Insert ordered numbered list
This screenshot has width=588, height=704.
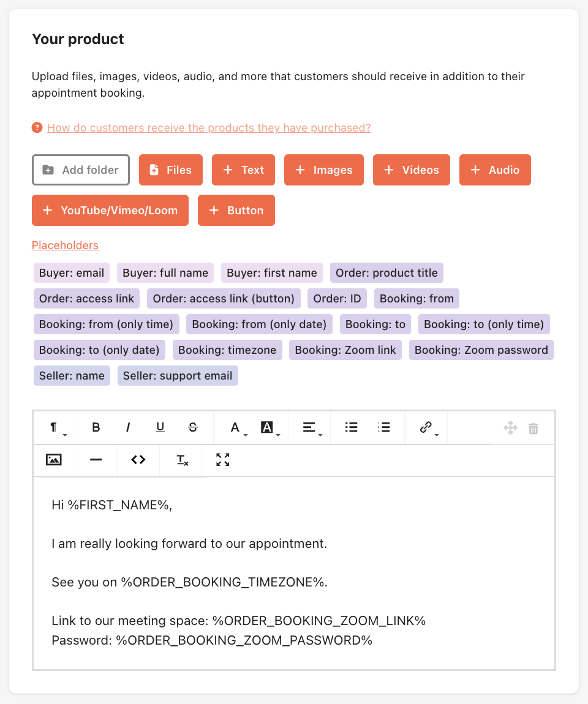(x=384, y=427)
